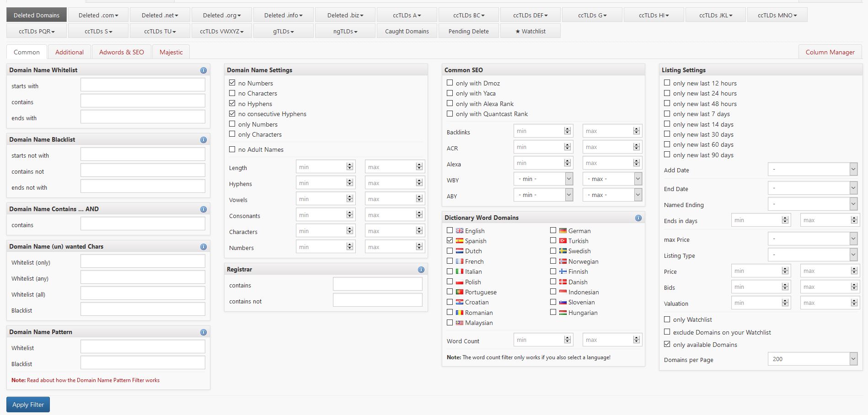This screenshot has width=868, height=415.
Task: Open Domain Name Blacklist info icon
Action: coord(204,140)
